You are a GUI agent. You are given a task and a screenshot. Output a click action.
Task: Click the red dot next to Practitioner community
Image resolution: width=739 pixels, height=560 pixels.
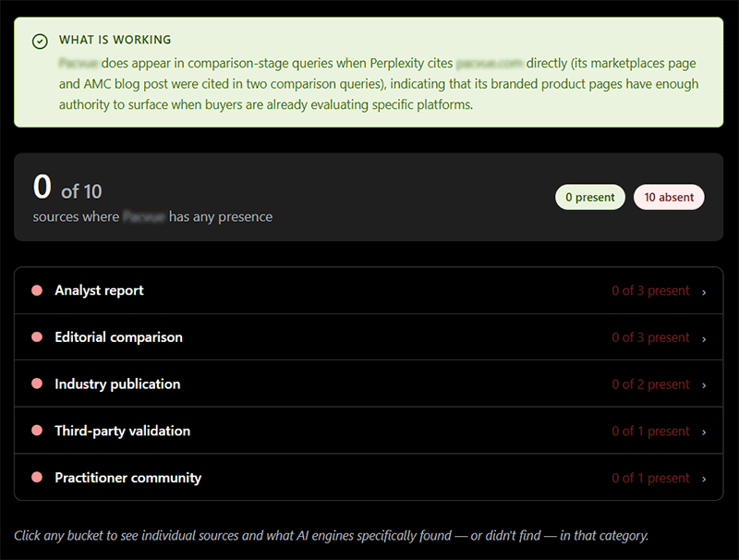[x=37, y=478]
